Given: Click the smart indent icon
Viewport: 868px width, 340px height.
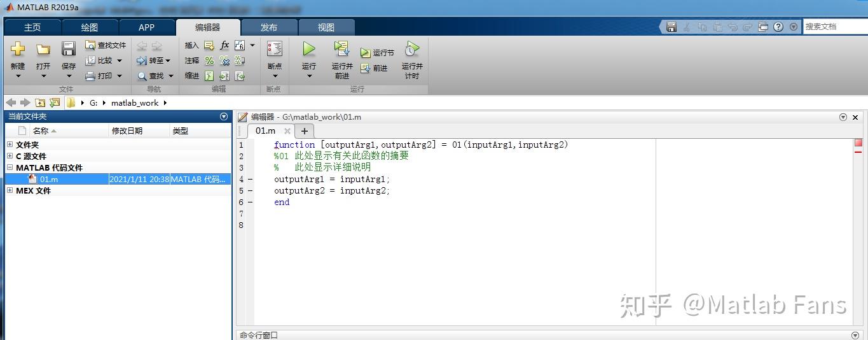Looking at the screenshot, I should 209,76.
